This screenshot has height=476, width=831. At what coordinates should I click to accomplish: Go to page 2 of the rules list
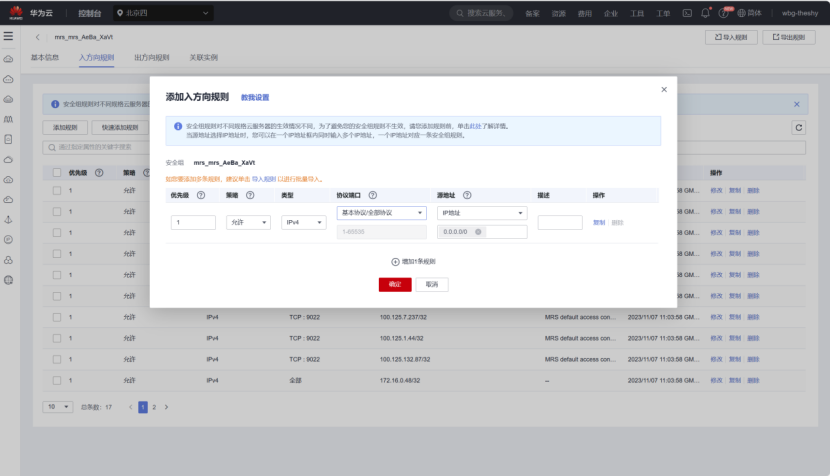pyautogui.click(x=154, y=407)
